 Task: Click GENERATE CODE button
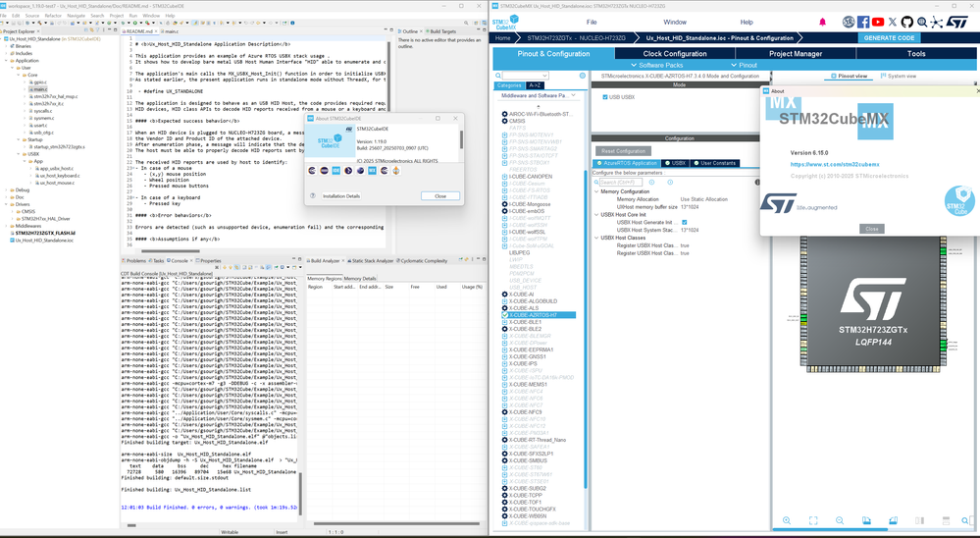coord(889,38)
